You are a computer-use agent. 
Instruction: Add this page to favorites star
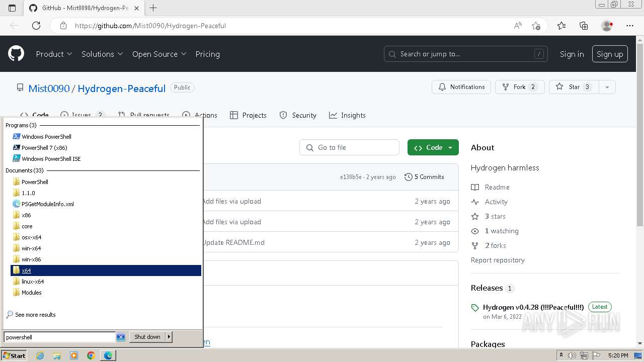coord(536,26)
